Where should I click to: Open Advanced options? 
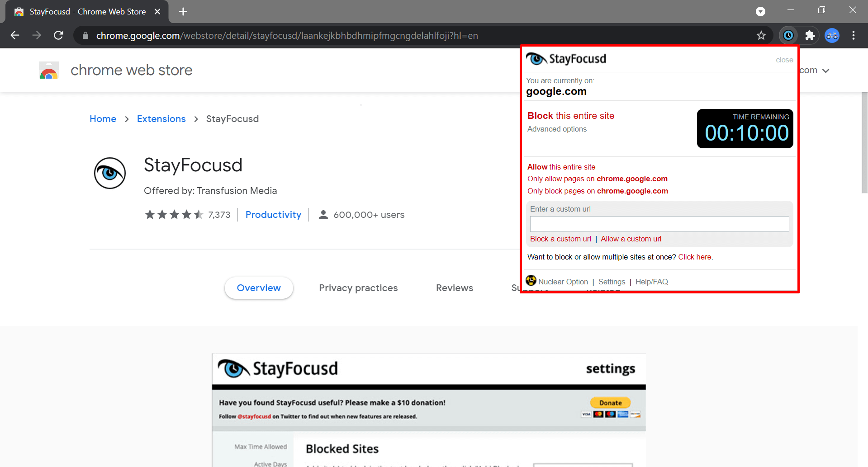point(557,129)
